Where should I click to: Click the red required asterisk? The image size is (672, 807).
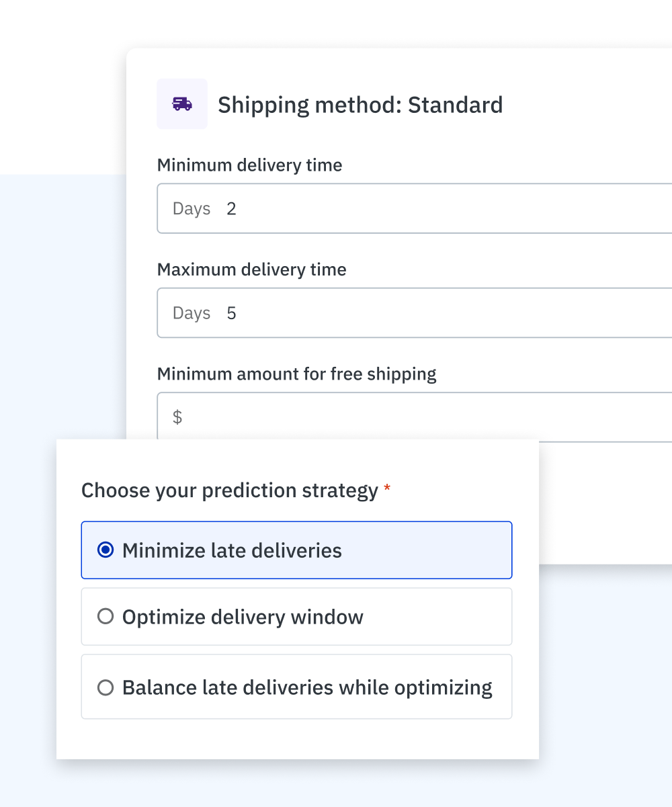pos(387,491)
